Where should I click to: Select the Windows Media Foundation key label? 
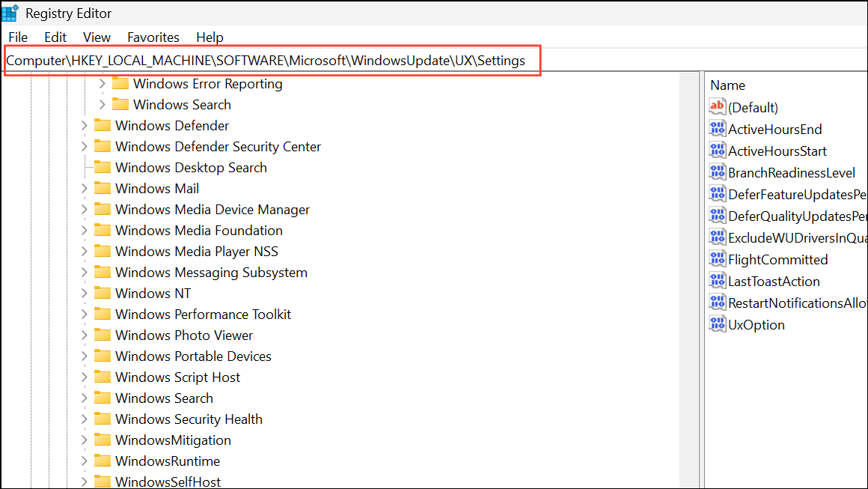pos(199,231)
